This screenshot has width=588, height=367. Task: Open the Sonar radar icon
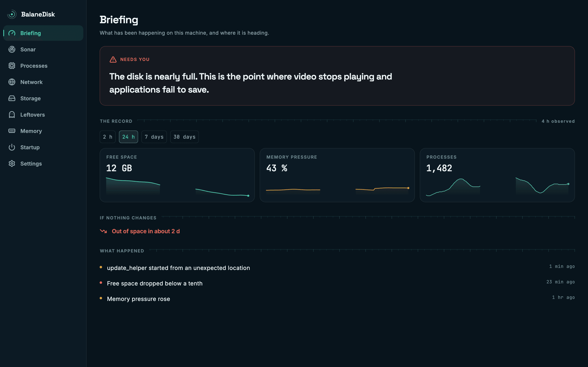pyautogui.click(x=12, y=50)
